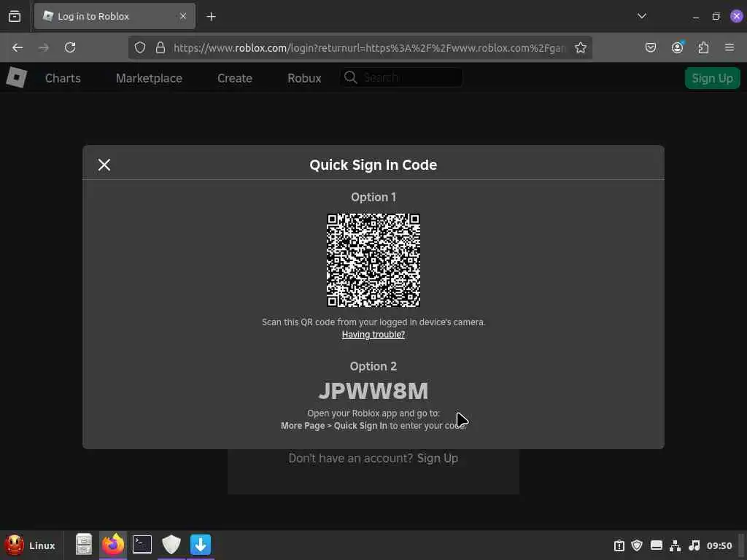Bookmark this page with star icon

[580, 47]
